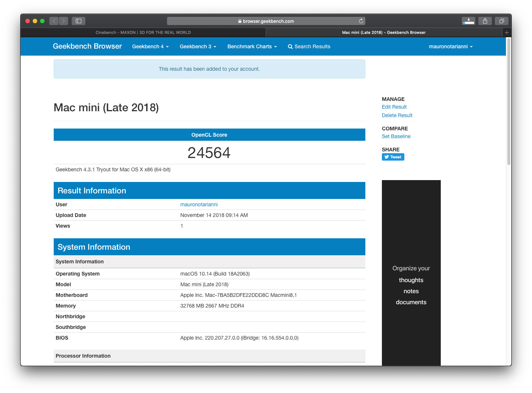This screenshot has height=393, width=532.
Task: Go to Geekbench Browser home logo
Action: 87,46
